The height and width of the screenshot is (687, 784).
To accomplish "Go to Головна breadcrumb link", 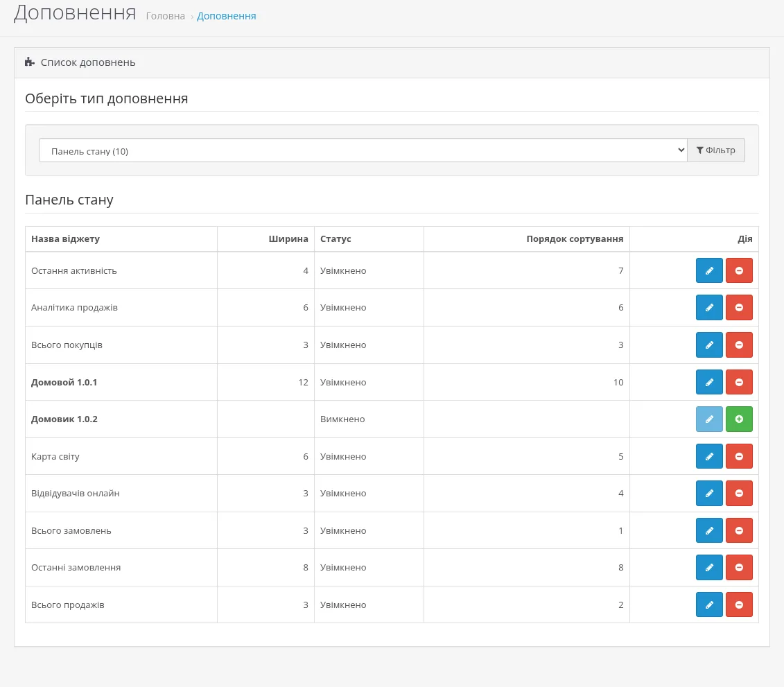I will 166,16.
